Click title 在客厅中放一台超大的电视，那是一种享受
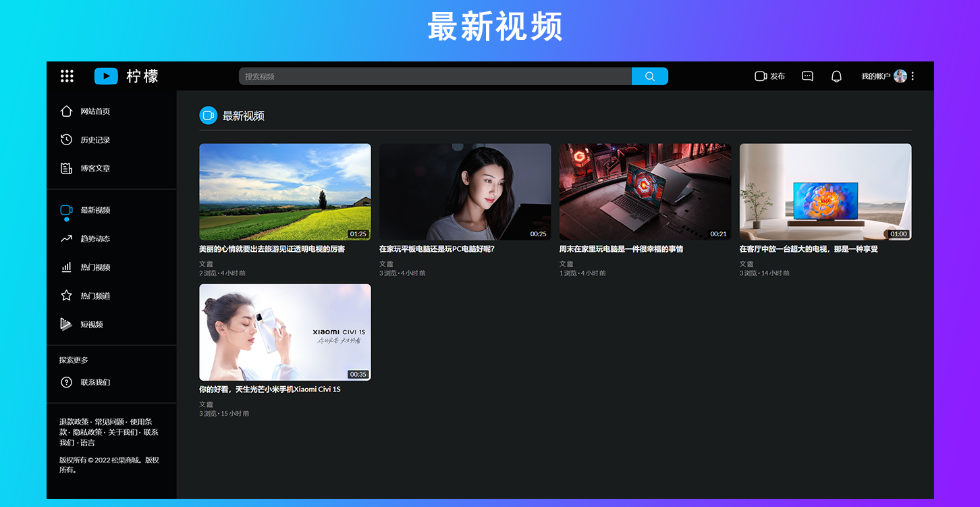Viewport: 980px width, 507px height. [809, 249]
